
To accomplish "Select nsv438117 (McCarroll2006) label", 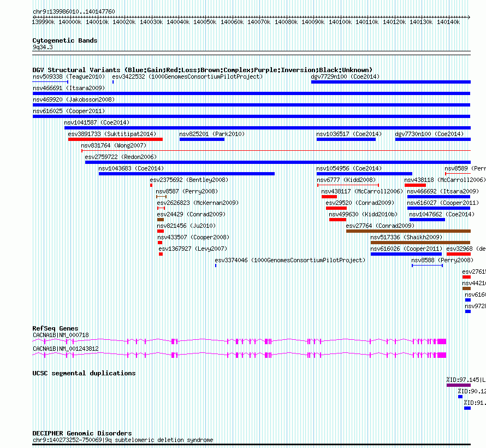I will [362, 191].
